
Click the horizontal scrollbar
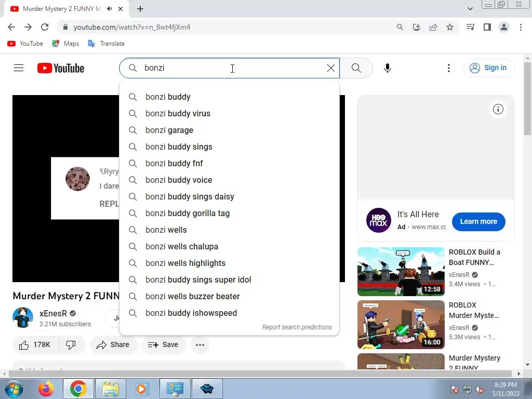[260, 374]
